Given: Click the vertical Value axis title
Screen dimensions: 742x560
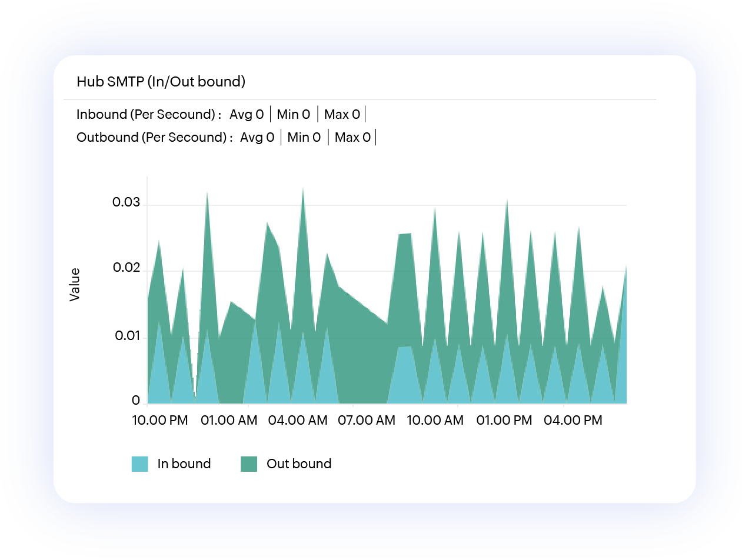Looking at the screenshot, I should 75,285.
